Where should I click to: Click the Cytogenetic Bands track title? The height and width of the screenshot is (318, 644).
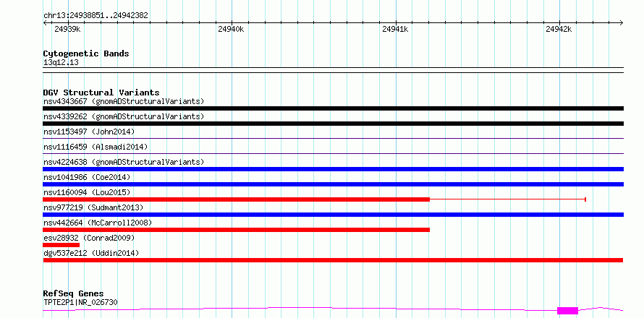click(86, 53)
